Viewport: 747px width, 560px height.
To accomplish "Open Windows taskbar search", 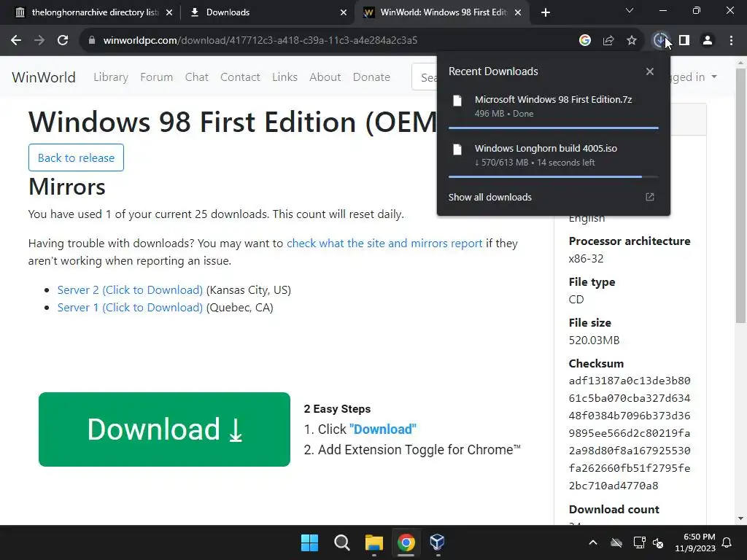I will [341, 542].
